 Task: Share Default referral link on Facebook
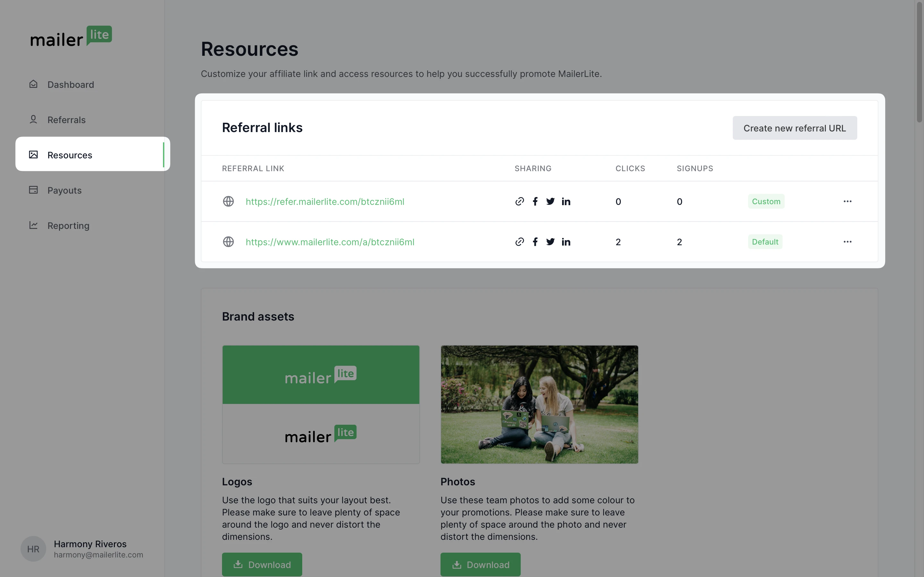click(x=535, y=242)
